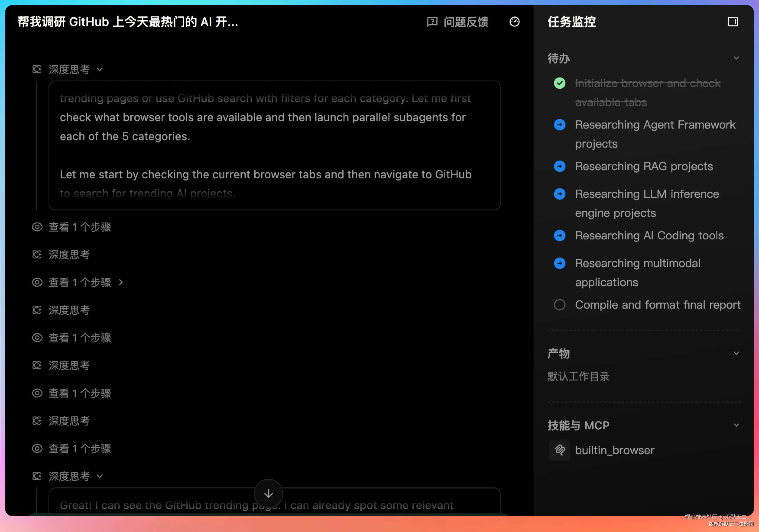The width and height of the screenshot is (759, 532).
Task: Expand the 查看 1 个步骤 row with the right chevron
Action: pos(121,282)
